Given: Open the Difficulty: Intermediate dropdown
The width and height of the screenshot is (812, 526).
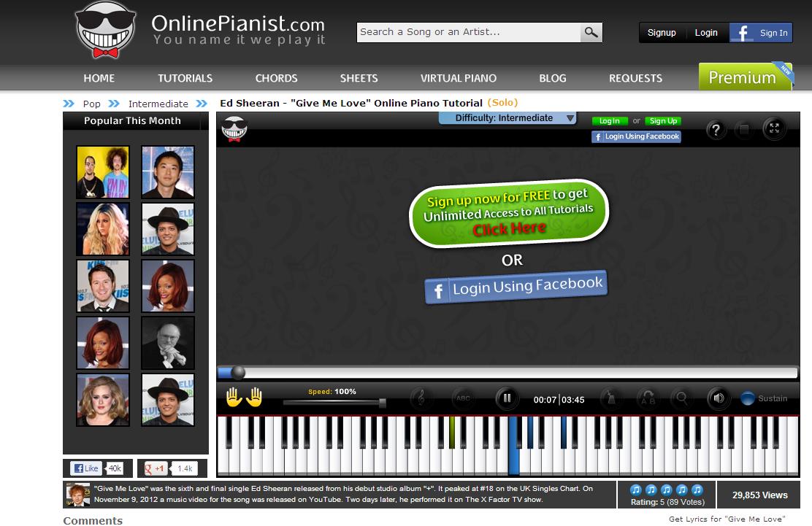Looking at the screenshot, I should click(x=507, y=117).
